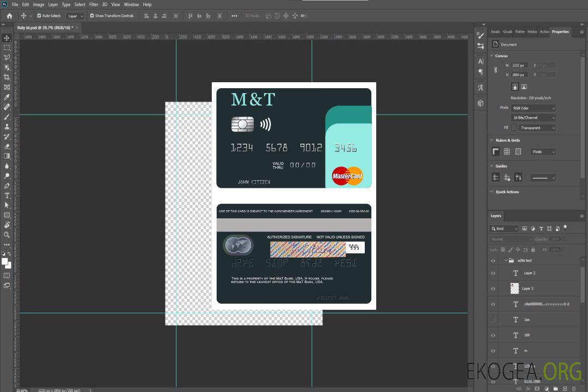This screenshot has width=588, height=392.
Task: Select the Brush tool
Action: pyautogui.click(x=7, y=117)
